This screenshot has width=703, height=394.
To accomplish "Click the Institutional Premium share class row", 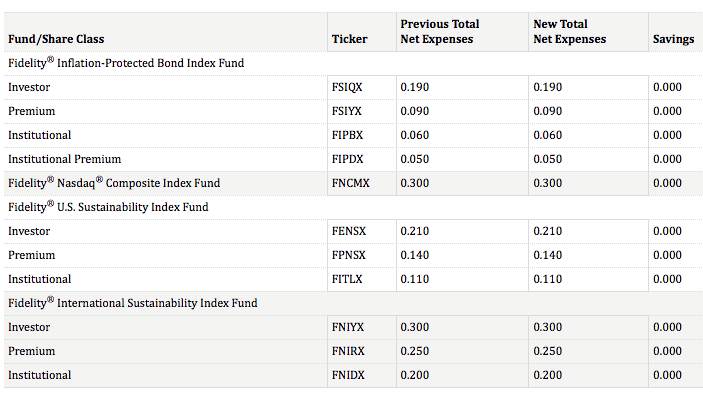I will click(x=353, y=159).
